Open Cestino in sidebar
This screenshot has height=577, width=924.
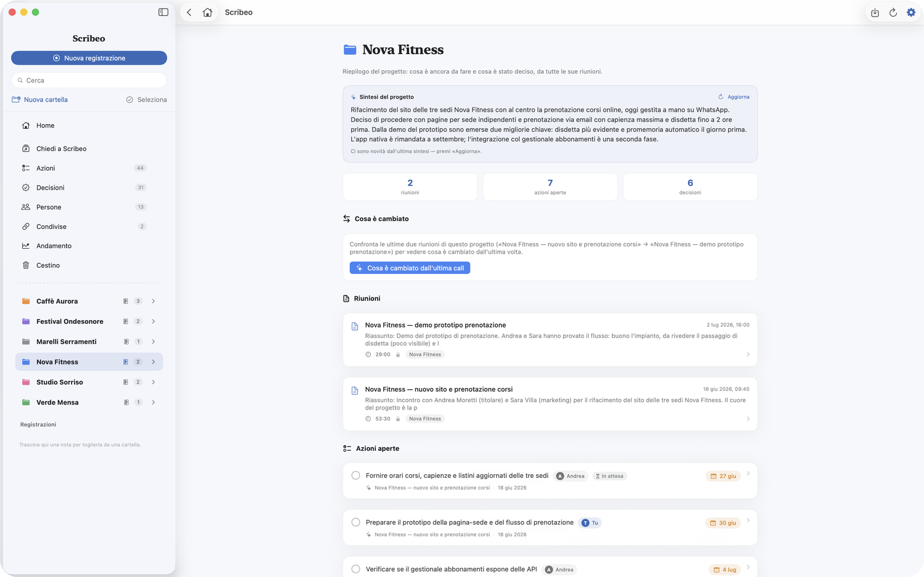coord(89,265)
